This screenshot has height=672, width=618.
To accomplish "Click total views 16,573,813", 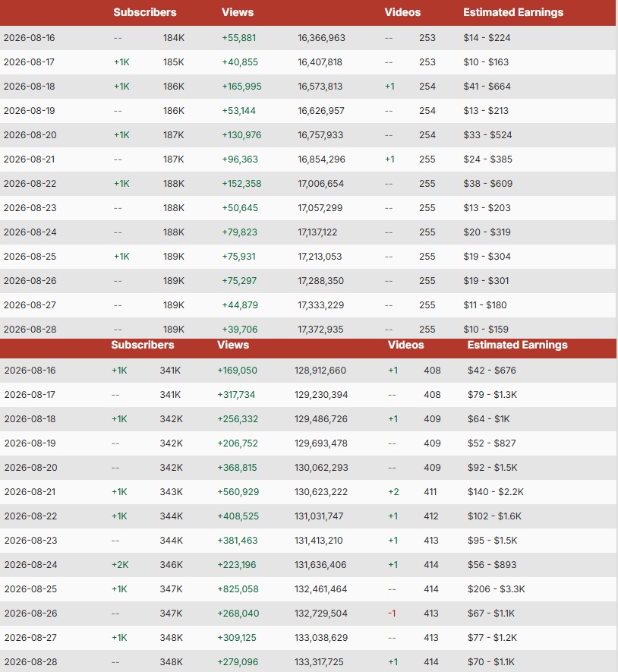I will point(320,87).
